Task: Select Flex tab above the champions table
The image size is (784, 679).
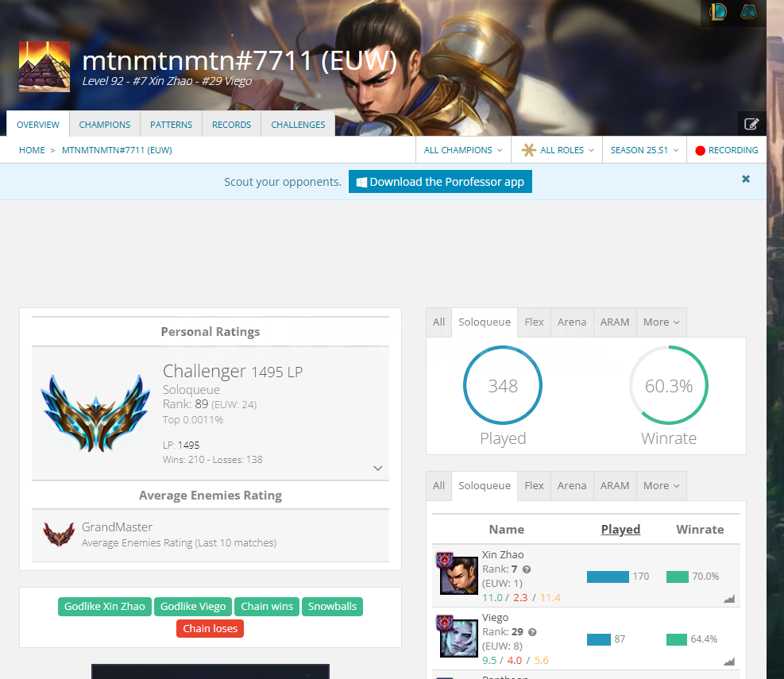Action: 534,485
